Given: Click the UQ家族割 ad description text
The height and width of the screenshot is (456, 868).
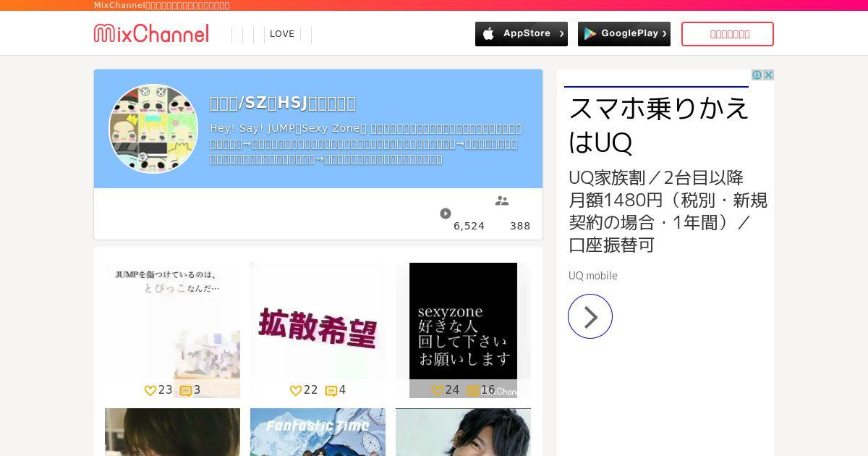Looking at the screenshot, I should 668,211.
